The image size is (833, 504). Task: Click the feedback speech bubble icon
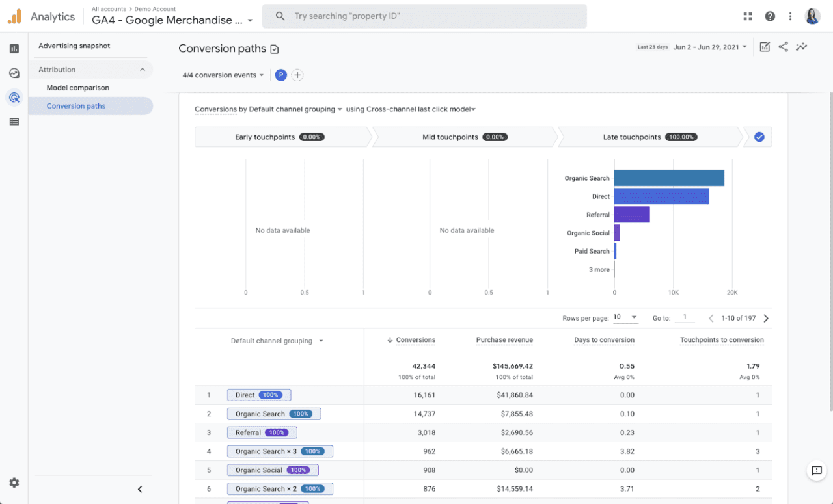click(x=816, y=470)
